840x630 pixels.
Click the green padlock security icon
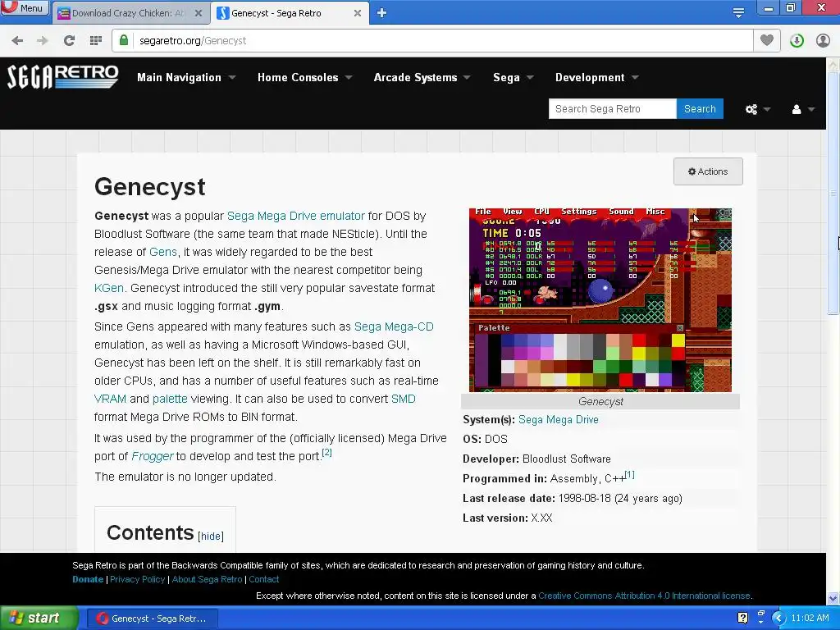tap(124, 41)
